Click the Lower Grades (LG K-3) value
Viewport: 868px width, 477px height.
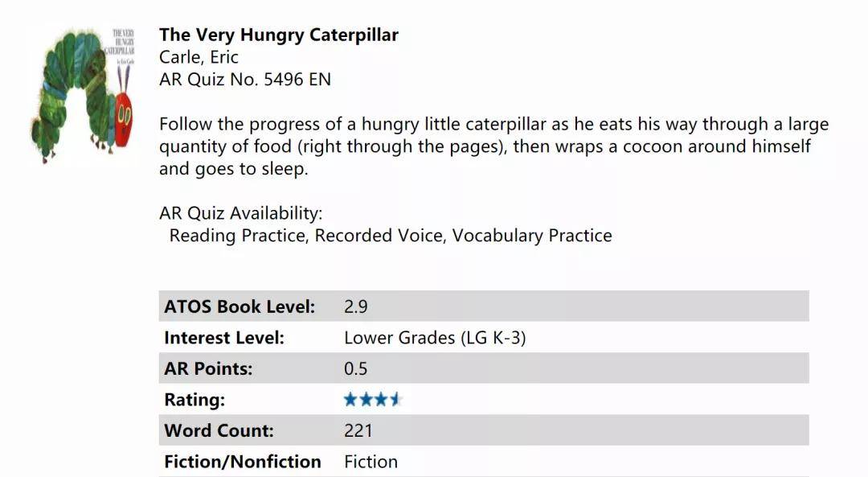[434, 338]
